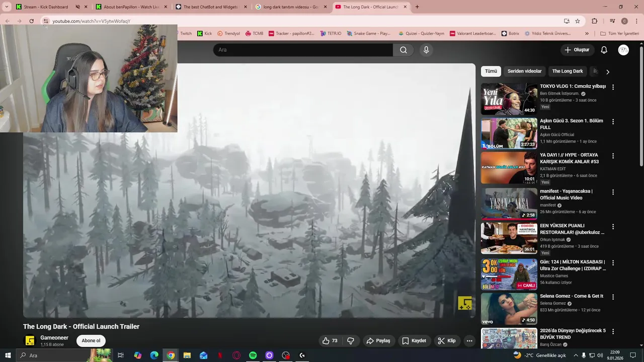
Task: Select The Long Dark filter chip
Action: (568, 71)
